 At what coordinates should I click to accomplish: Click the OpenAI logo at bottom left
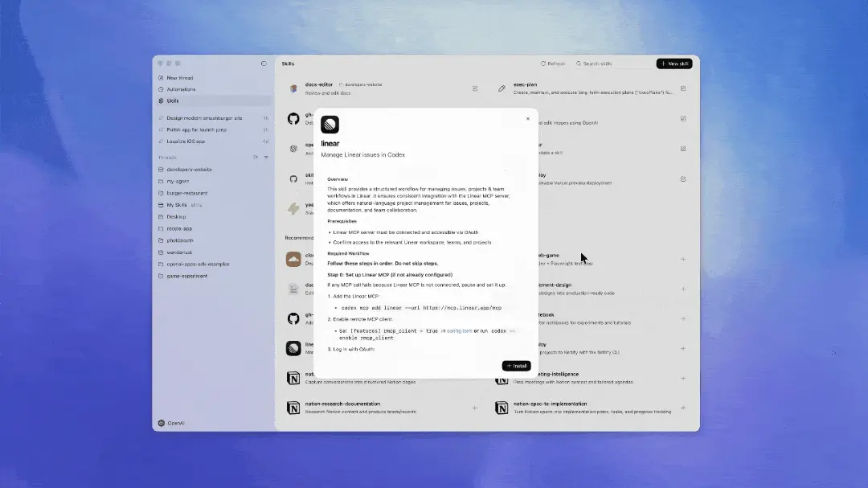pos(160,422)
